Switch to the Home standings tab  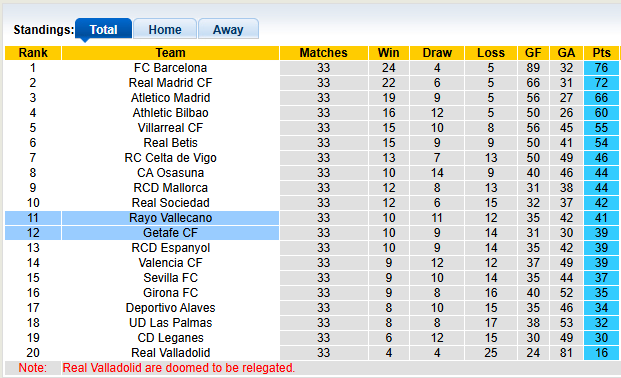(x=165, y=29)
